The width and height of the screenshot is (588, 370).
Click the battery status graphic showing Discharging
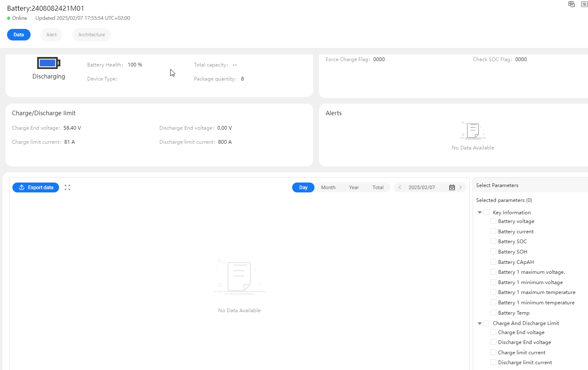(48, 62)
